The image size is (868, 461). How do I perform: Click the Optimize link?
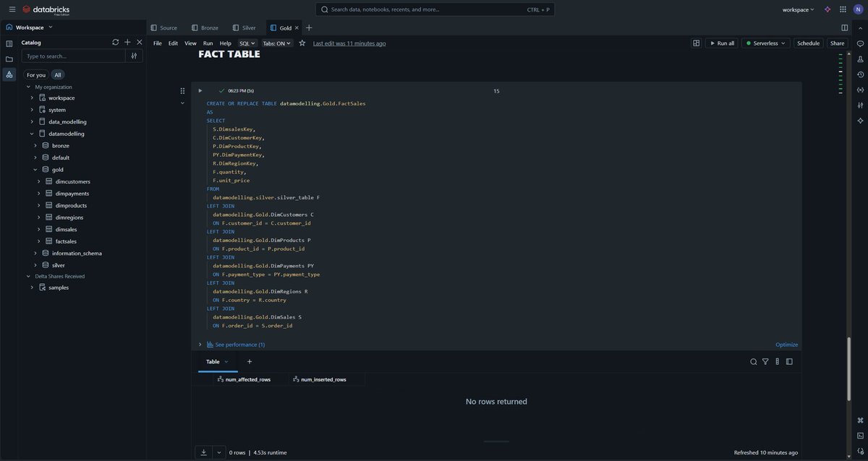(786, 345)
